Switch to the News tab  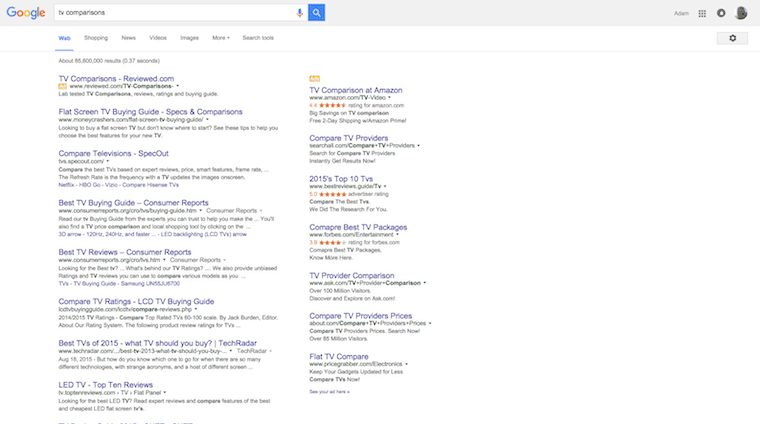click(128, 38)
